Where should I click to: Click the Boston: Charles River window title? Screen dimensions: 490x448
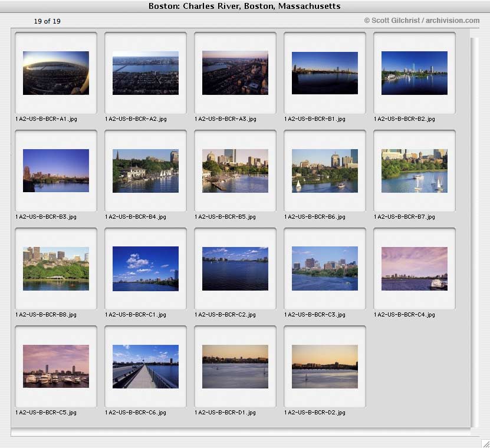pyautogui.click(x=244, y=6)
